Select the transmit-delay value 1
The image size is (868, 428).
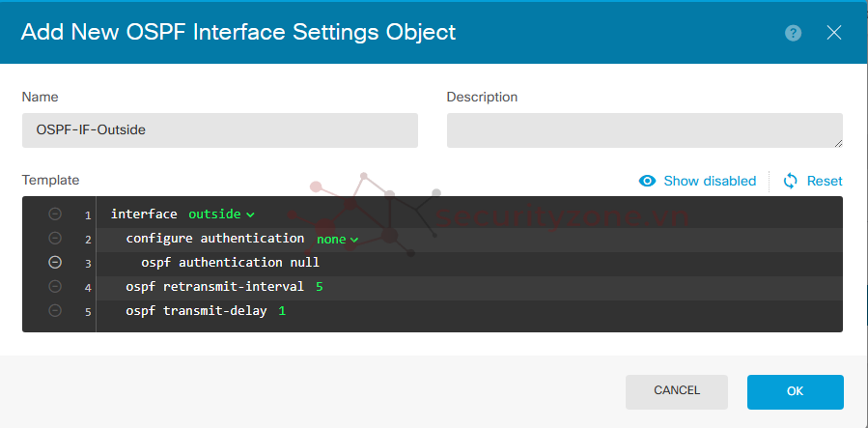coord(282,311)
